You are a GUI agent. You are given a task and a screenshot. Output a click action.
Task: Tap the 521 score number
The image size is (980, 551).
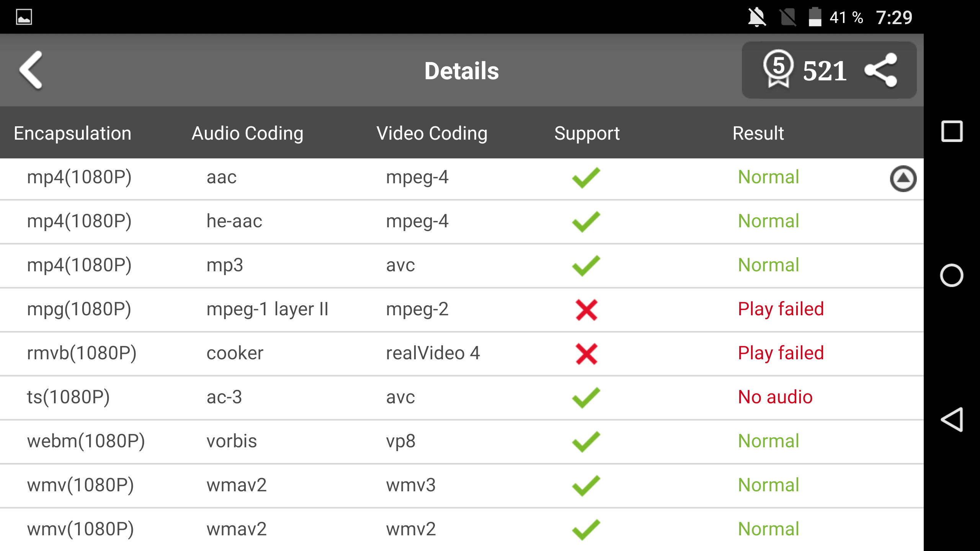825,71
